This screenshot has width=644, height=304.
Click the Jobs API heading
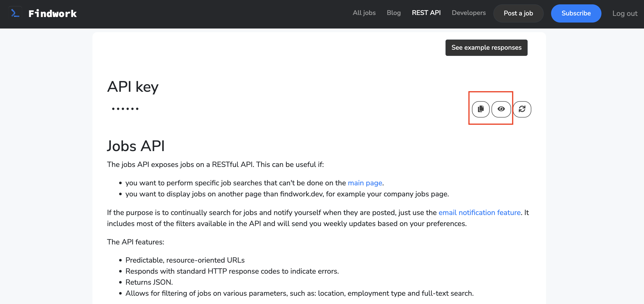(136, 146)
